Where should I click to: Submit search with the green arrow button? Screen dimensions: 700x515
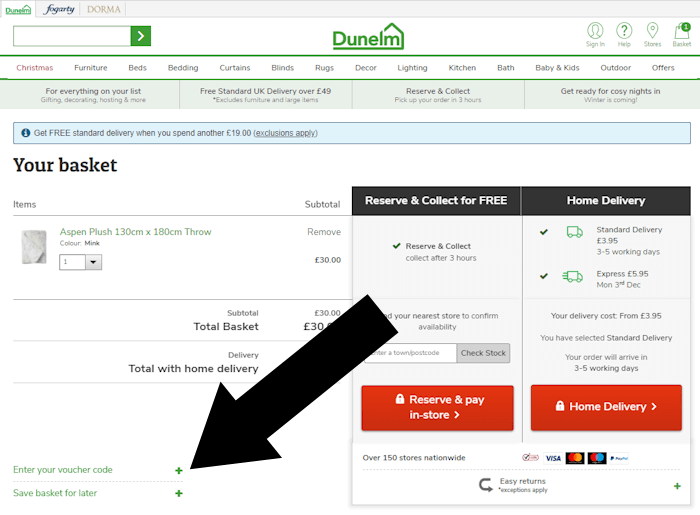click(141, 36)
